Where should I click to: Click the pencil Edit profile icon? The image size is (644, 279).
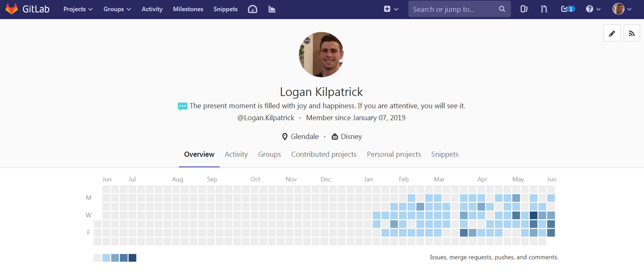pyautogui.click(x=612, y=33)
